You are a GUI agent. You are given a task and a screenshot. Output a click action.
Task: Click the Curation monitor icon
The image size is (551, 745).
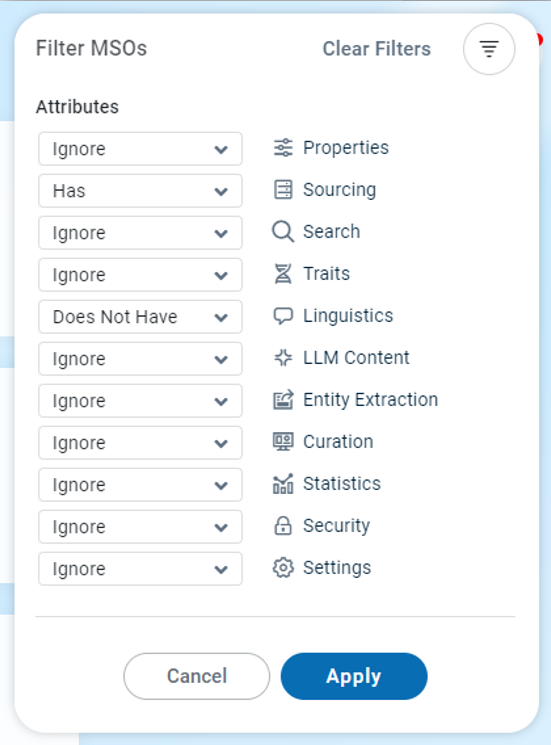tap(283, 441)
